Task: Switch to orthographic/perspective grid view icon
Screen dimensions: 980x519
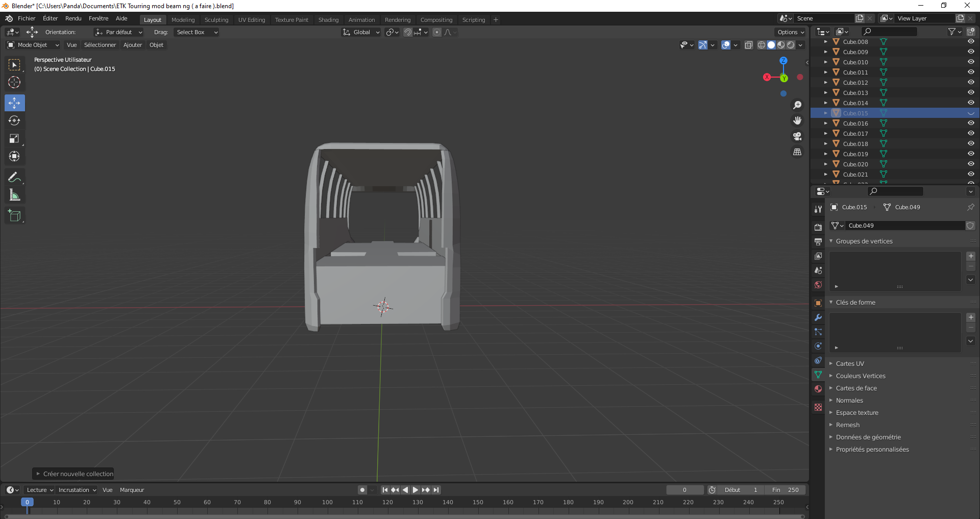Action: point(797,152)
